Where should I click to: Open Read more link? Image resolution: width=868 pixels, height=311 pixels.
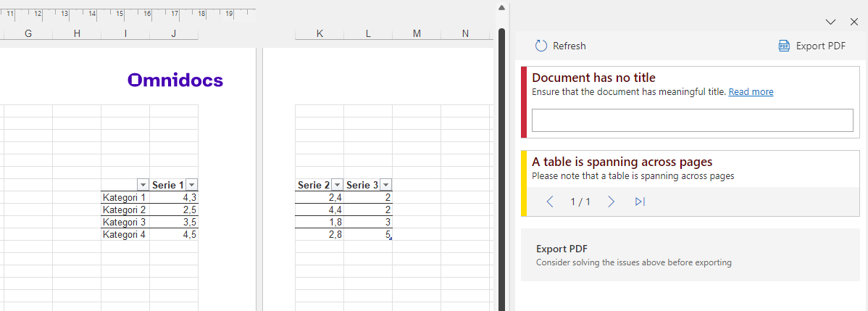pos(751,92)
